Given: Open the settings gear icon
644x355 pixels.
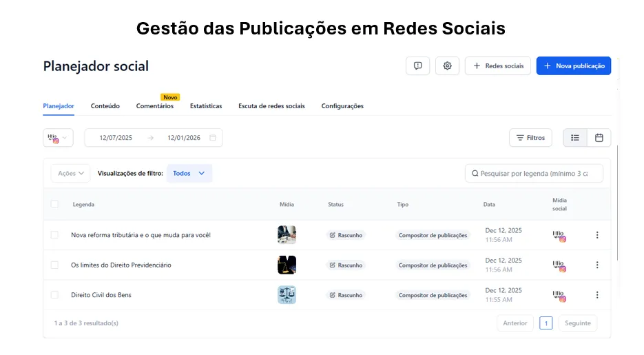Looking at the screenshot, I should pos(448,65).
